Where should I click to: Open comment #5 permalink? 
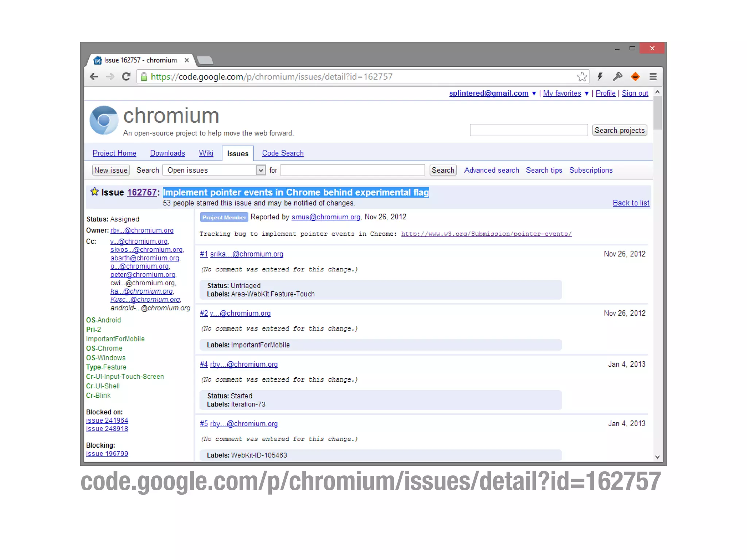tap(204, 424)
